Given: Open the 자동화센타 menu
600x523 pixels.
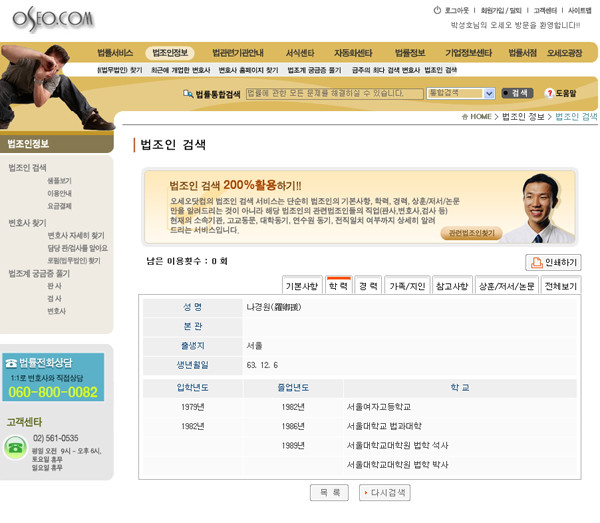Looking at the screenshot, I should tap(352, 53).
